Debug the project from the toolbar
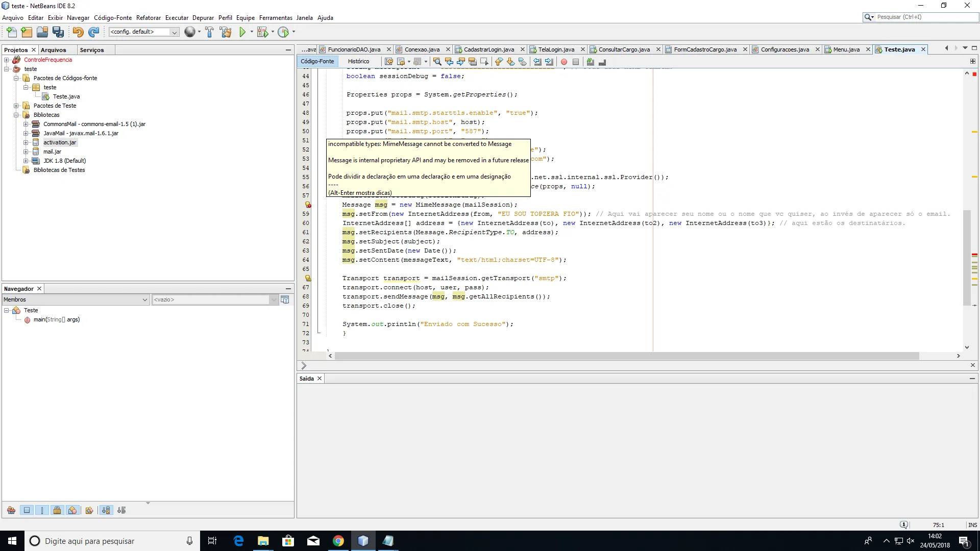 click(x=262, y=32)
